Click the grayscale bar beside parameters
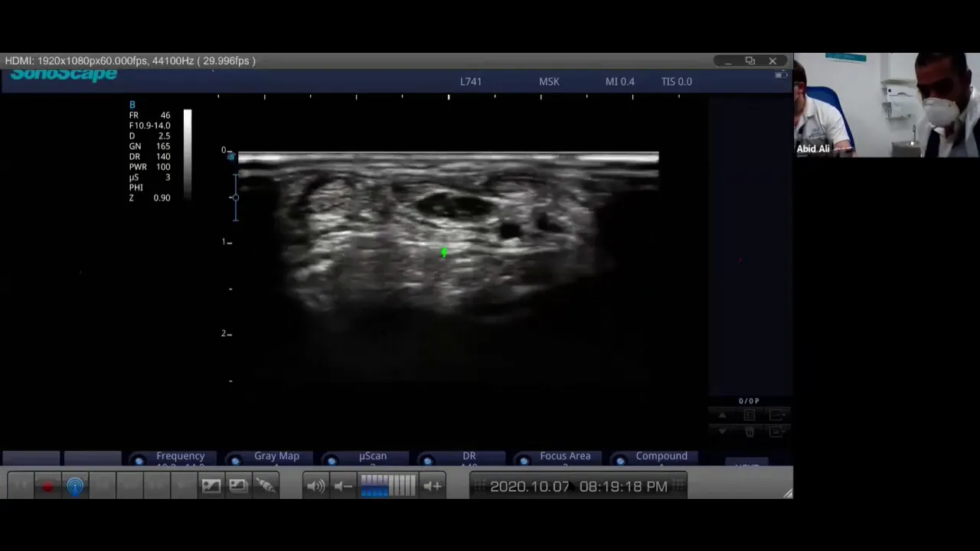This screenshot has height=551, width=980. coord(188,155)
